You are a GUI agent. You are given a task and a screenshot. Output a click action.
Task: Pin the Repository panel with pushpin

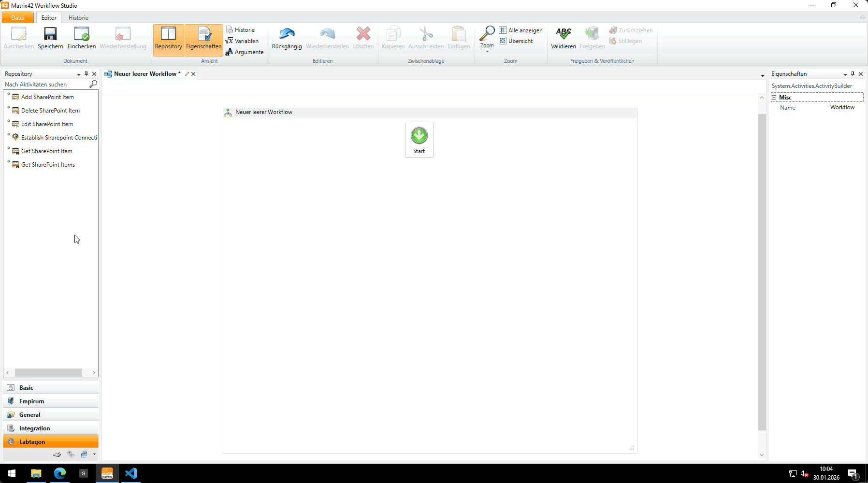point(87,74)
